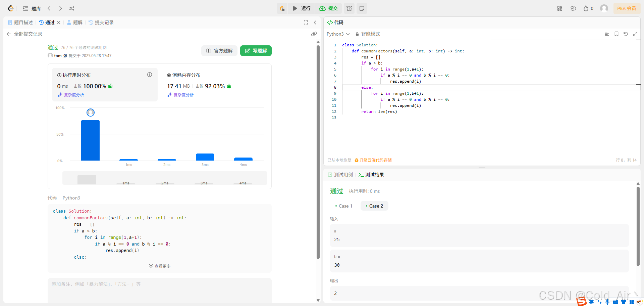
Task: Format the code using the alignment icon
Action: [606, 34]
